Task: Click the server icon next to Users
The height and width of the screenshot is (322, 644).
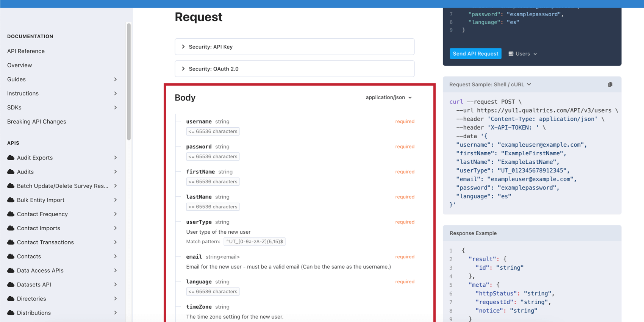Action: click(511, 54)
